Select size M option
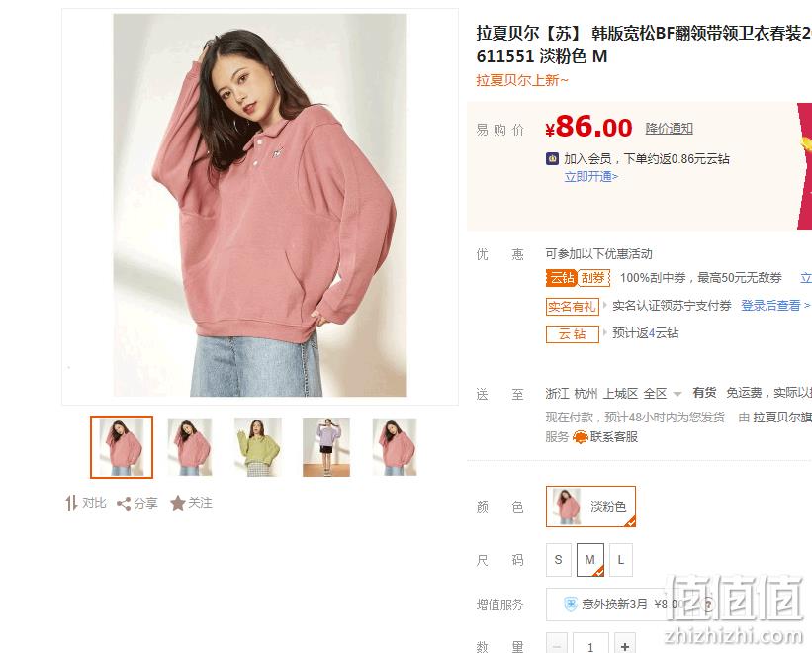812x653 pixels. [589, 560]
